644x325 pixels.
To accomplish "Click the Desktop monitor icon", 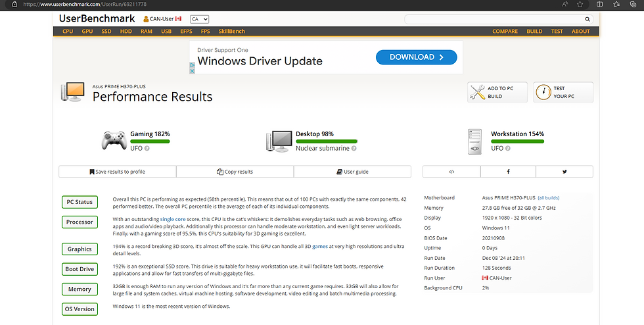I will pyautogui.click(x=279, y=141).
